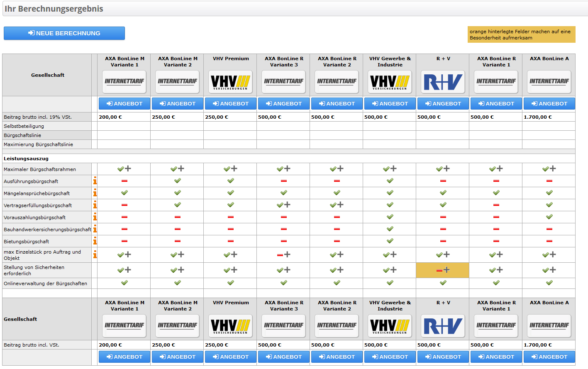Open info icon for Ausführungsbürgschaft
Viewport: 588px width, 369px height.
95,181
